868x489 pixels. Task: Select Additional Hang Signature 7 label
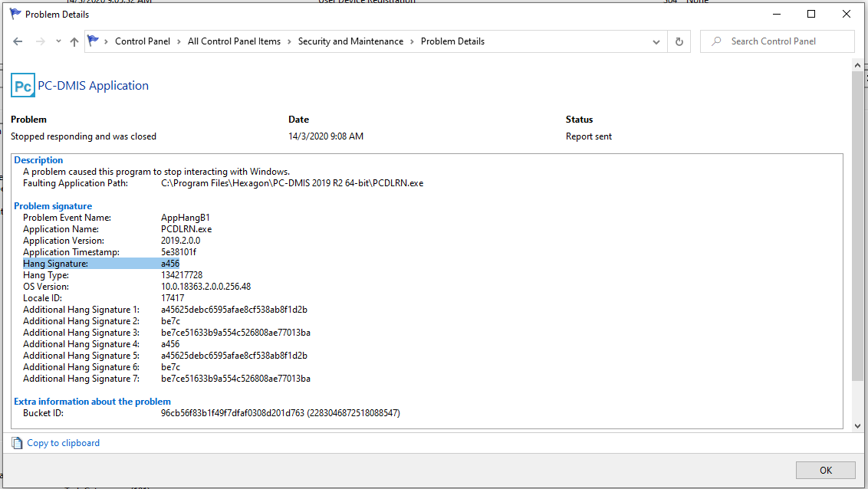(81, 379)
